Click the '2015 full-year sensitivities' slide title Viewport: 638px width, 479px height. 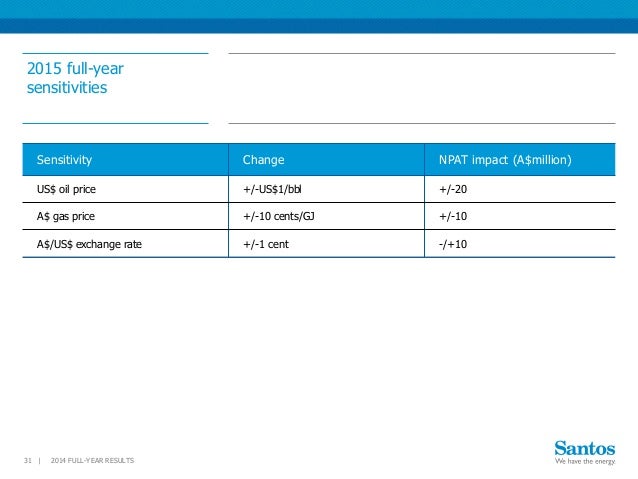(x=75, y=78)
